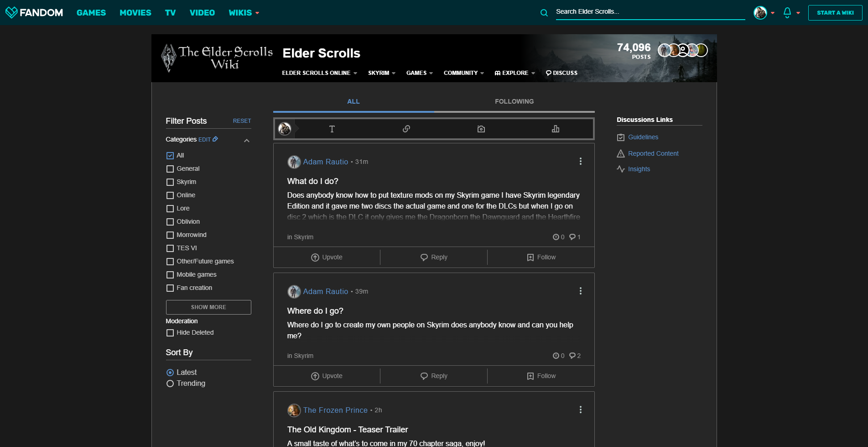Viewport: 868px width, 447px height.
Task: Click The Frozen Prince's avatar
Action: pyautogui.click(x=294, y=410)
